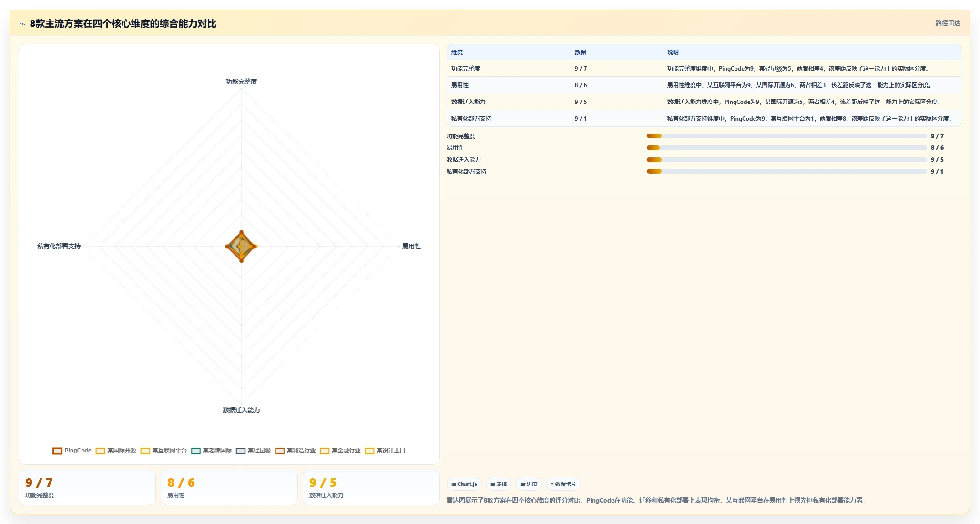Screen dimensions: 980x524
Task: Select the 数据迁入能力 table row cell
Action: pos(469,102)
